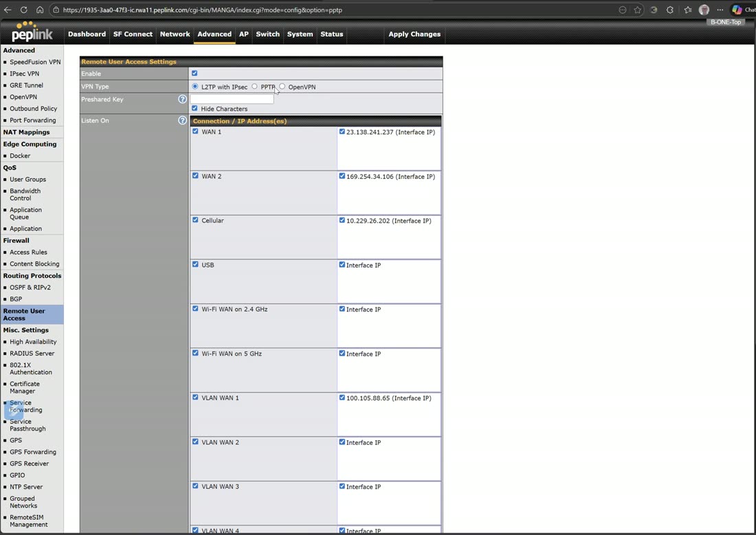Open favorites list icon in toolbar
The width and height of the screenshot is (756, 535).
688,10
